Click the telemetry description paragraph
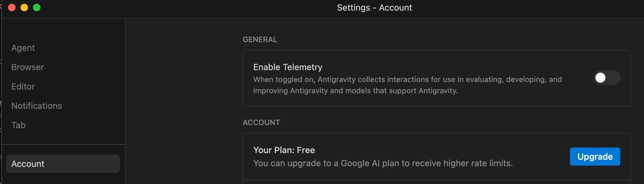 pos(408,85)
